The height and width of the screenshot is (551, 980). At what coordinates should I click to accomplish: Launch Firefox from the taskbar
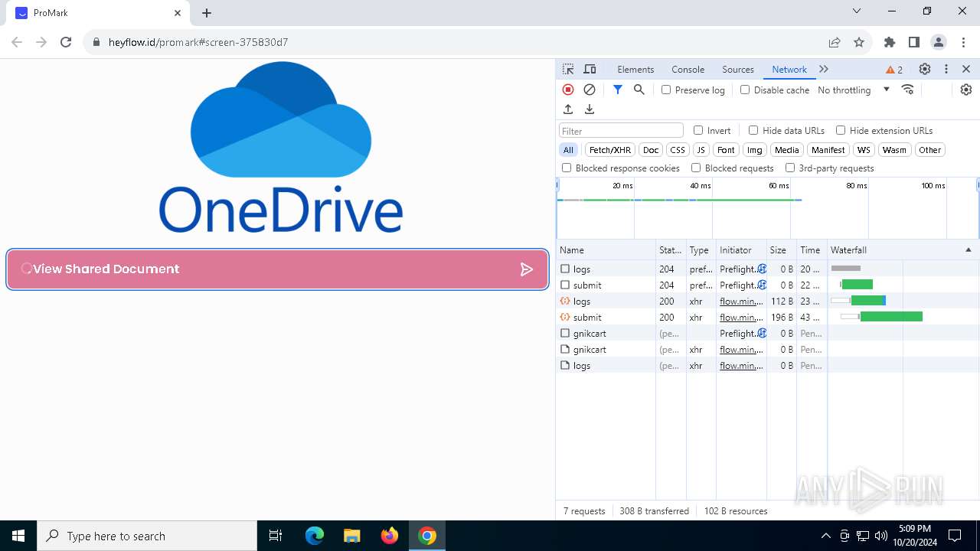(x=390, y=536)
